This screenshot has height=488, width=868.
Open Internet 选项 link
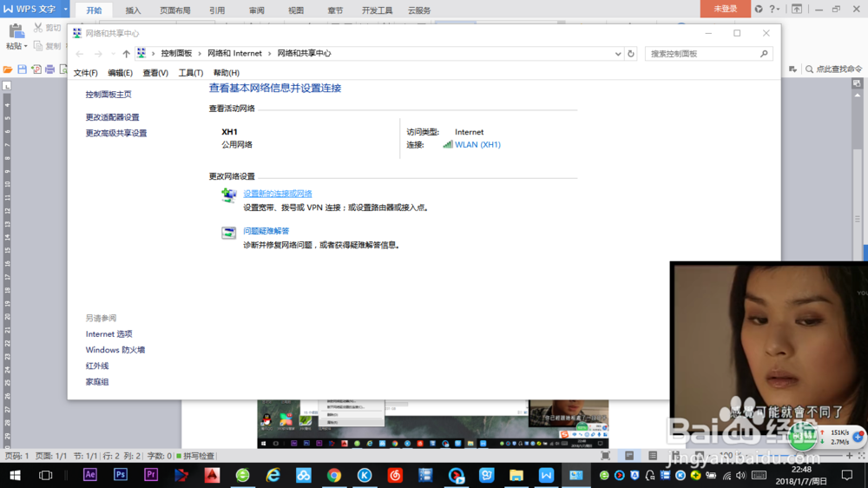tap(109, 334)
